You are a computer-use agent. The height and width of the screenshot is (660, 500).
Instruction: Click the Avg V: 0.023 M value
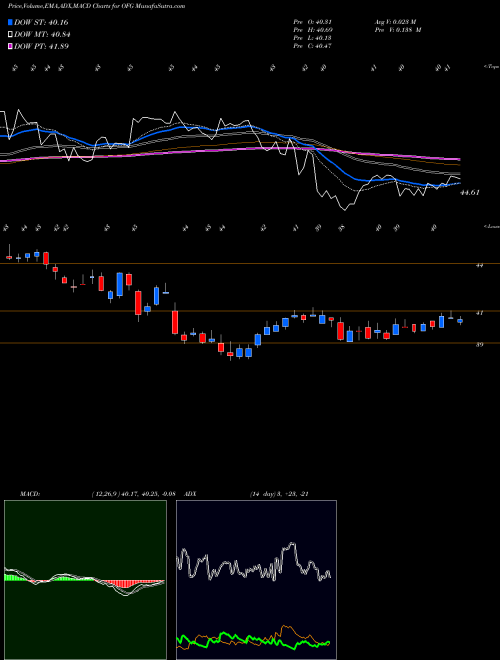[395, 22]
